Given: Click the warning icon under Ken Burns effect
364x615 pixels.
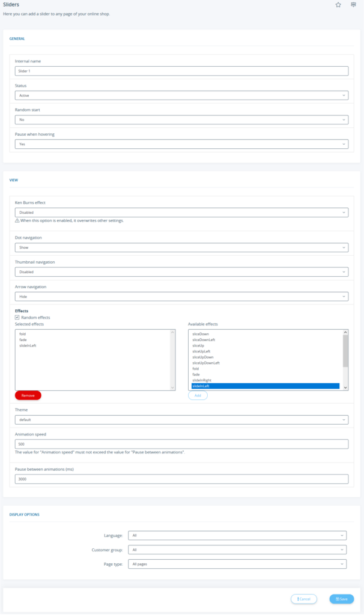Looking at the screenshot, I should click(x=17, y=220).
